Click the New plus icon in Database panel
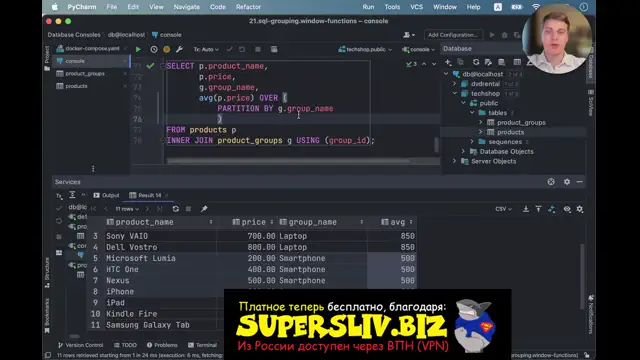This screenshot has width=640, height=360. 448,62
